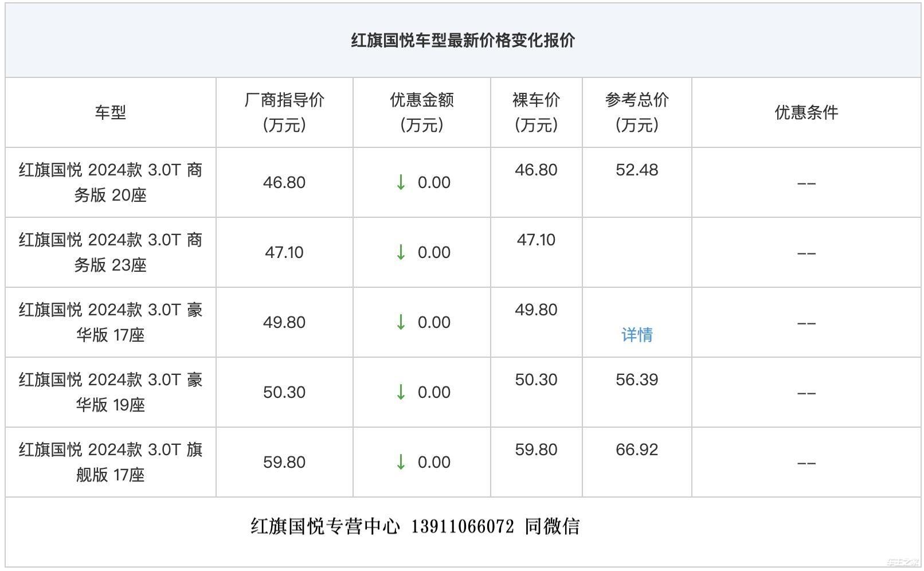Click green down arrow for 商务版 20座
The image size is (924, 571).
pos(401,182)
